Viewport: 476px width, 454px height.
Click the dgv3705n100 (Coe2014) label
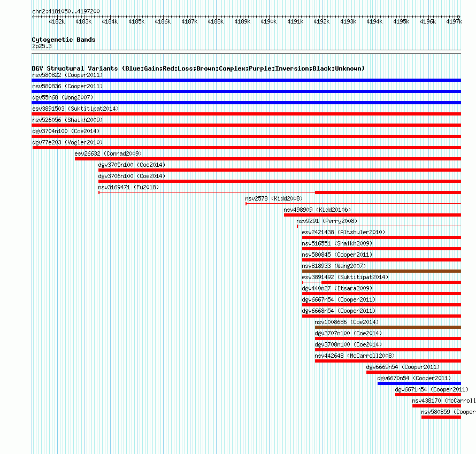click(132, 165)
